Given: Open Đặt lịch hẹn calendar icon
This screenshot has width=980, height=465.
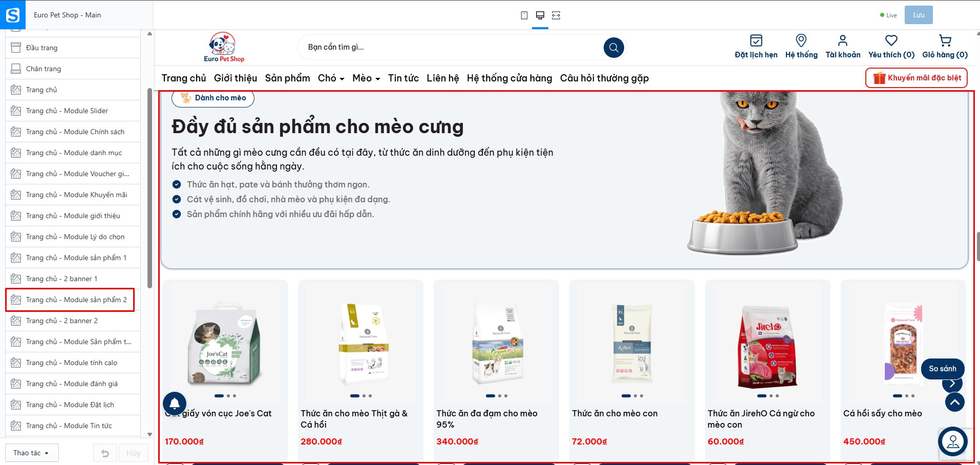Looking at the screenshot, I should 756,40.
